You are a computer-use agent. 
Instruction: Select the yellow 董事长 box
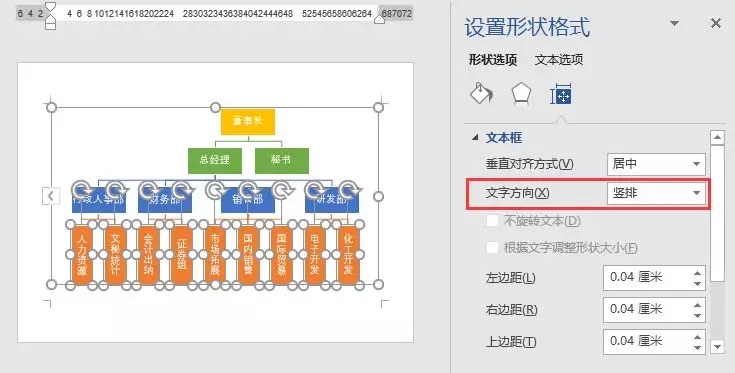pyautogui.click(x=248, y=122)
